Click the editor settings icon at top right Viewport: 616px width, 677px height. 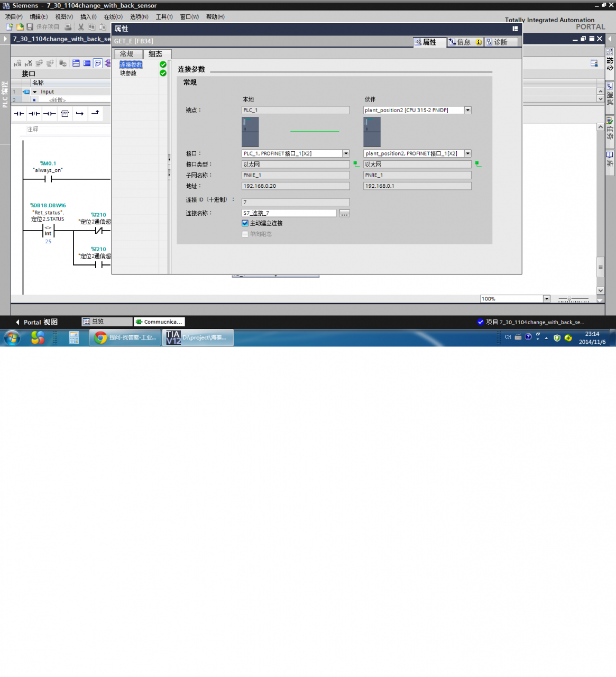[594, 63]
